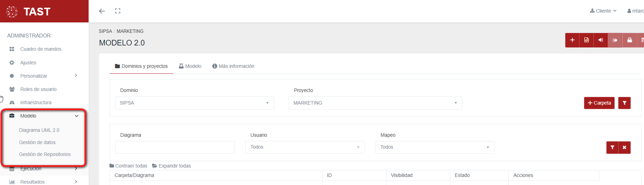The height and width of the screenshot is (185, 644).
Task: Clear diagram filters with the X button
Action: click(624, 148)
